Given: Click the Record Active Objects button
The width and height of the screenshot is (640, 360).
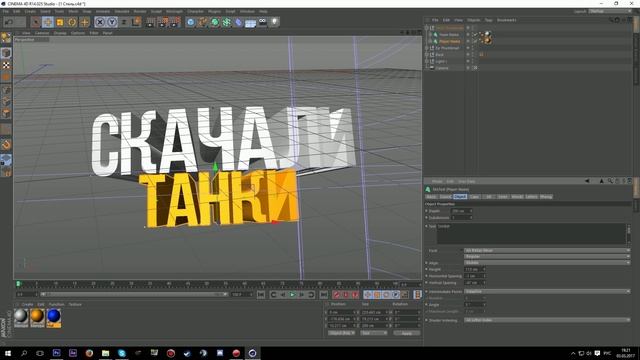Looking at the screenshot, I should (x=337, y=294).
